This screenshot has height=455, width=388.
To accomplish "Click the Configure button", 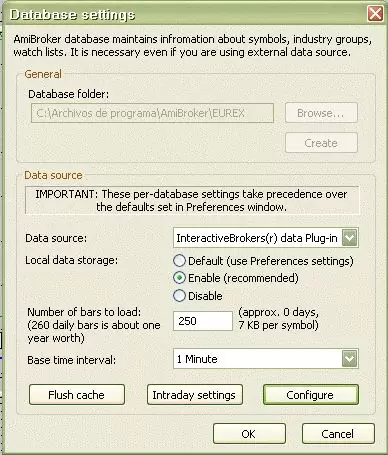I will click(311, 395).
